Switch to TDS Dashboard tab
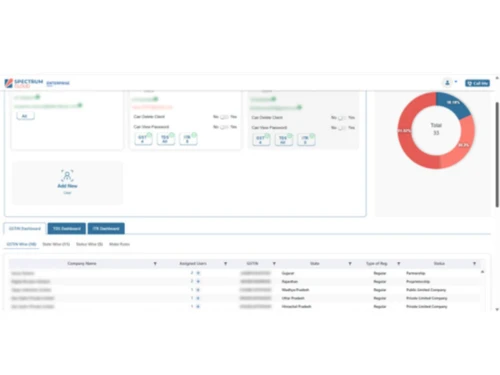Viewport: 500px width, 375px height. coord(67,228)
